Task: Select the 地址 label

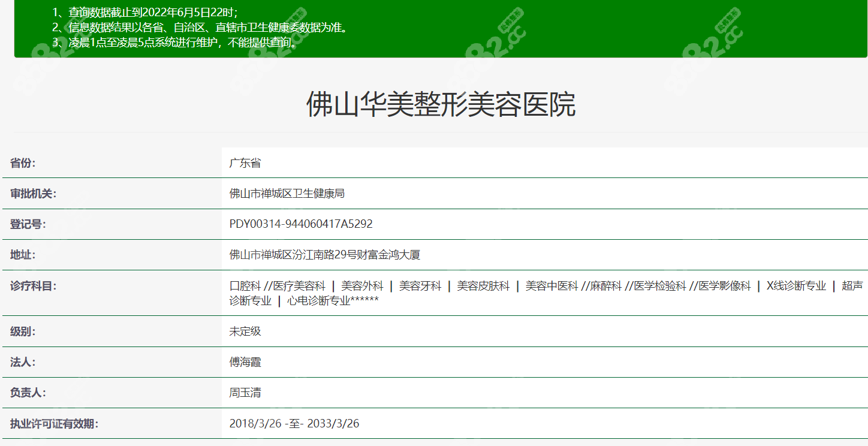Action: coord(23,255)
